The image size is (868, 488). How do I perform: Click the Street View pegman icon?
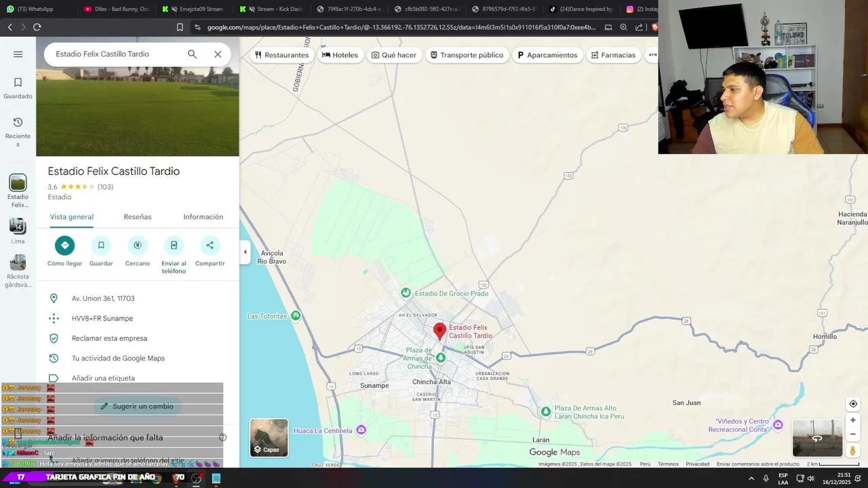tap(853, 451)
